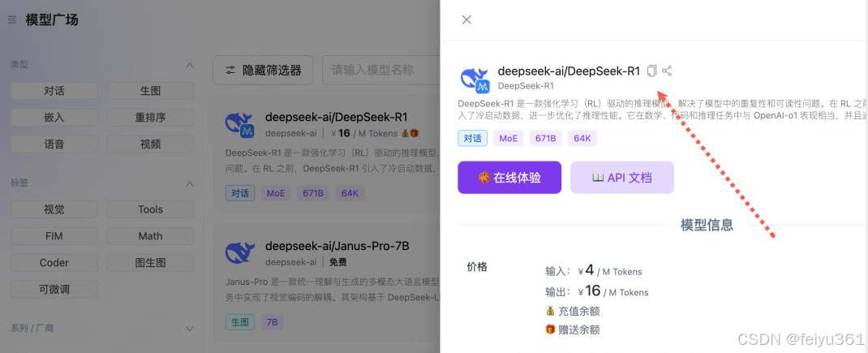Image resolution: width=868 pixels, height=353 pixels.
Task: Collapse the 类型 filter section
Action: click(189, 65)
